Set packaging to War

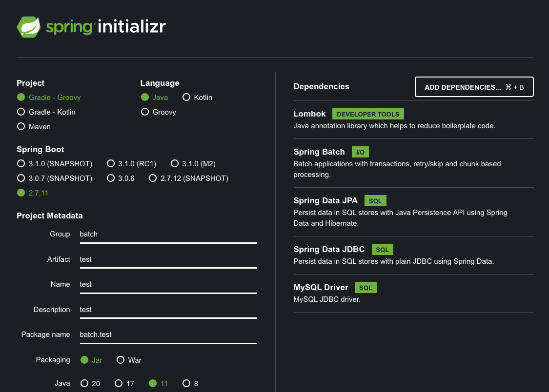pos(129,360)
